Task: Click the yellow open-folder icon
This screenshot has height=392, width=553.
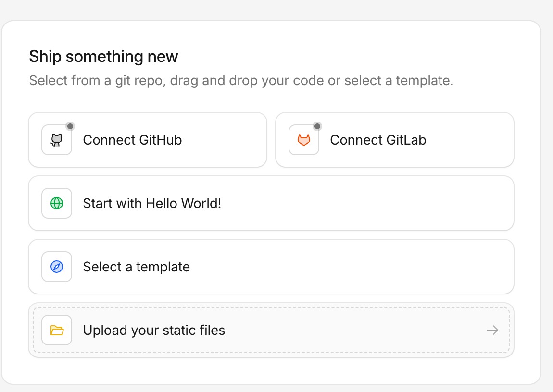Action: 57,330
